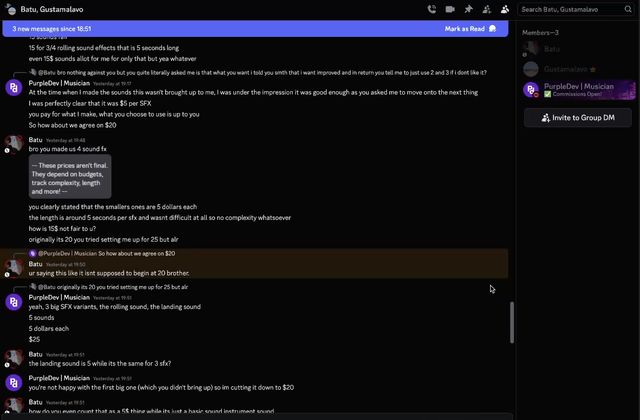
Task: Click Invite to Group DM button
Action: point(578,118)
